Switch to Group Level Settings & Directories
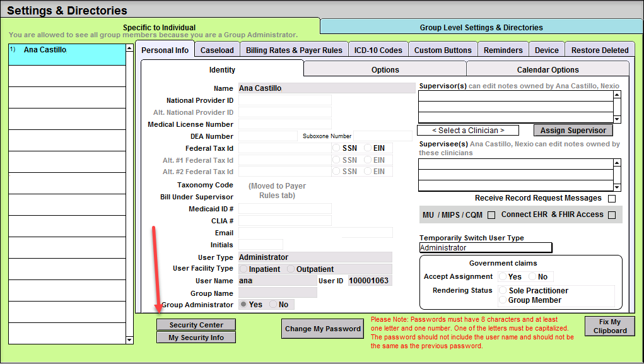The width and height of the screenshot is (644, 364). [x=481, y=28]
